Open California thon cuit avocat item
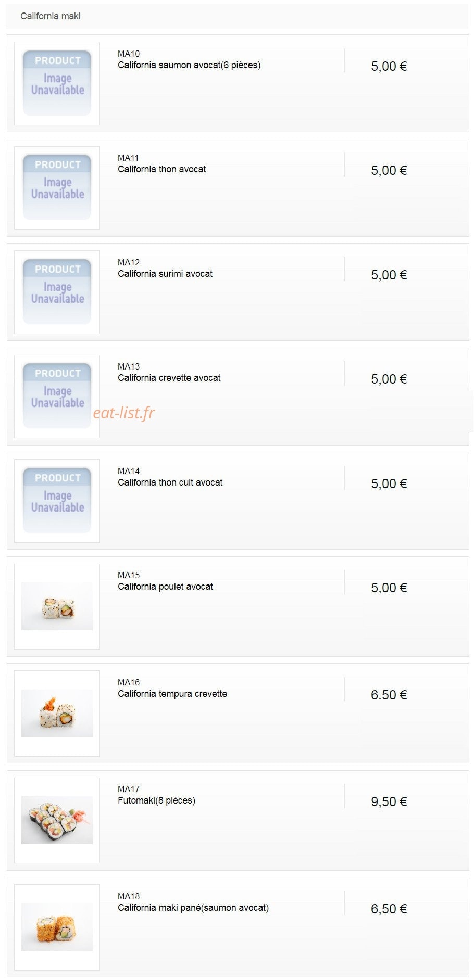 pyautogui.click(x=170, y=482)
